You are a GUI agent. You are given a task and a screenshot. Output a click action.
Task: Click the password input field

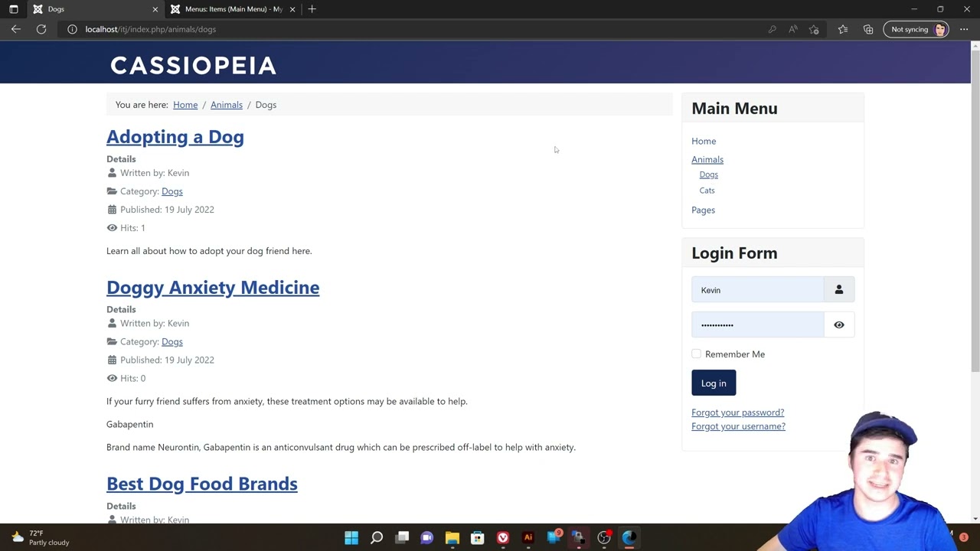tap(758, 325)
